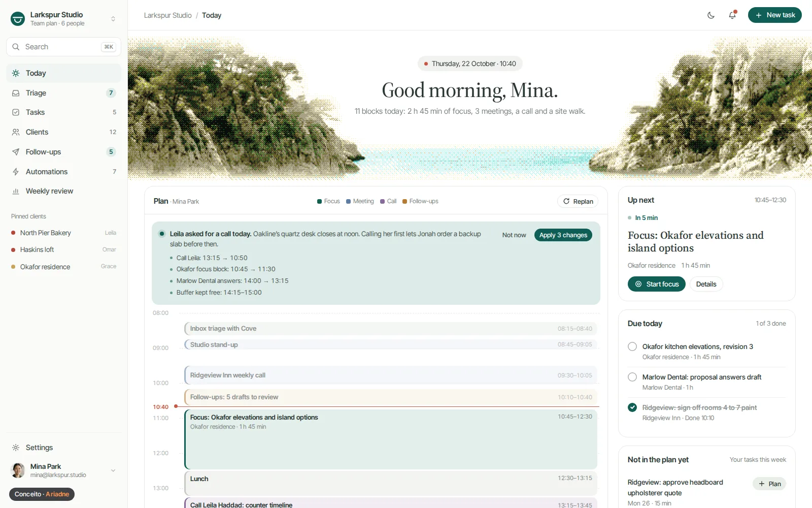The image size is (812, 508).
Task: Click the Focus legend color swatch
Action: [x=320, y=201]
